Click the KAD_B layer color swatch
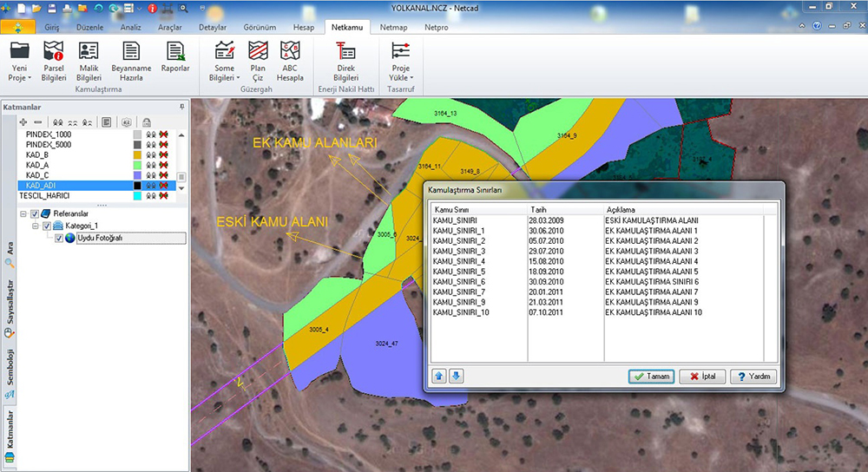868x472 pixels. [x=137, y=154]
